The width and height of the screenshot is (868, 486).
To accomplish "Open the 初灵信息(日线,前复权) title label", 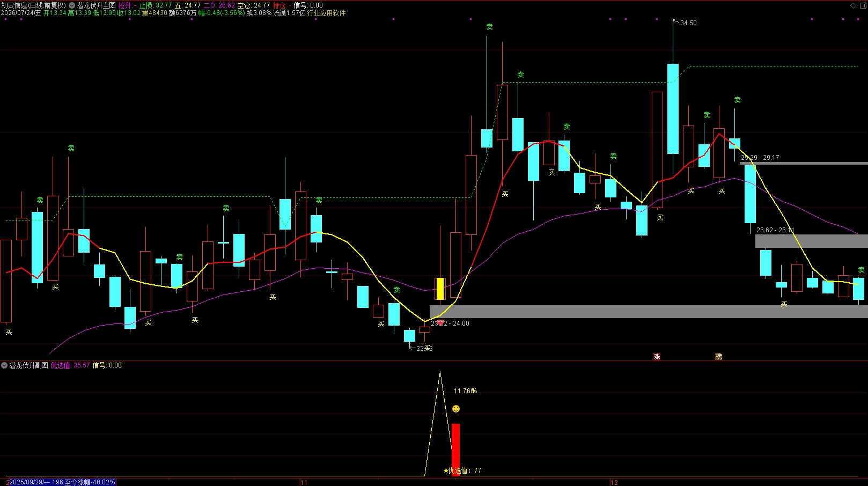I will pos(33,5).
